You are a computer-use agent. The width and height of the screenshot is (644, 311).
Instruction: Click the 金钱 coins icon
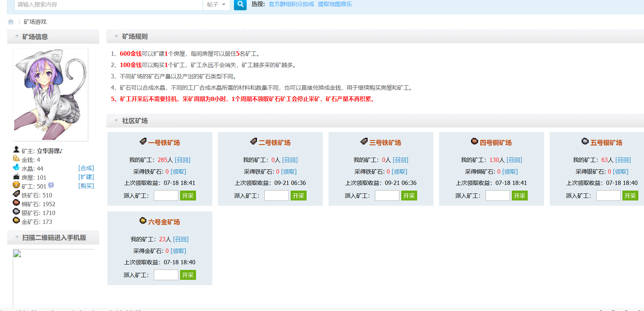pos(16,158)
